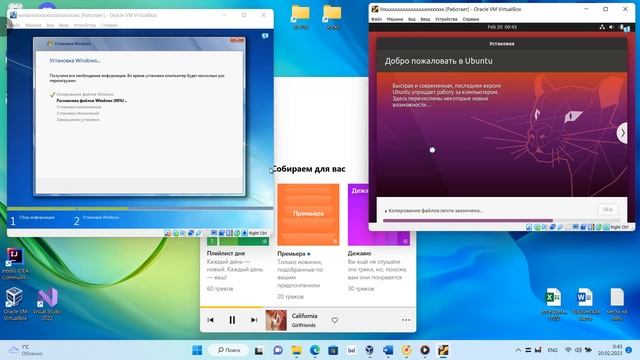Skip to the previous track in music player
This screenshot has width=640, height=360.
(x=210, y=320)
